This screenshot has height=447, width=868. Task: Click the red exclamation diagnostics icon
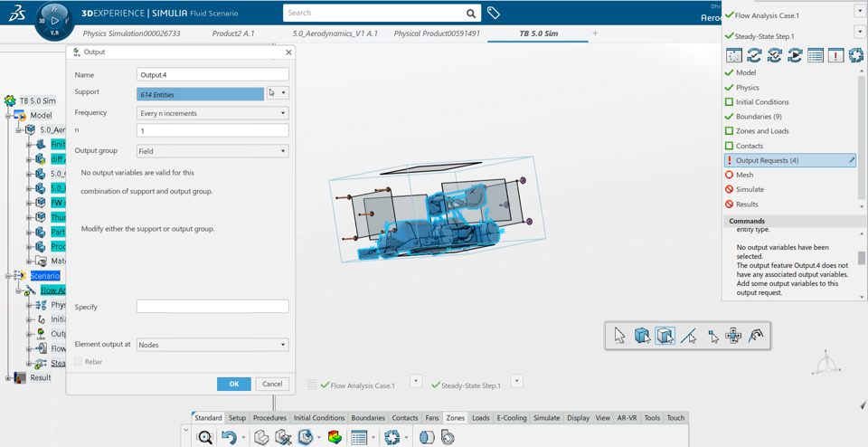(835, 55)
